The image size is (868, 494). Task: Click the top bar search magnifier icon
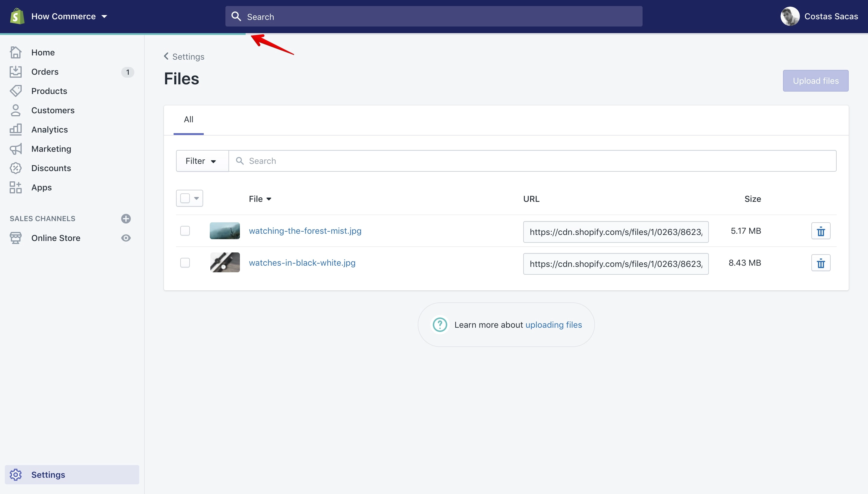236,16
